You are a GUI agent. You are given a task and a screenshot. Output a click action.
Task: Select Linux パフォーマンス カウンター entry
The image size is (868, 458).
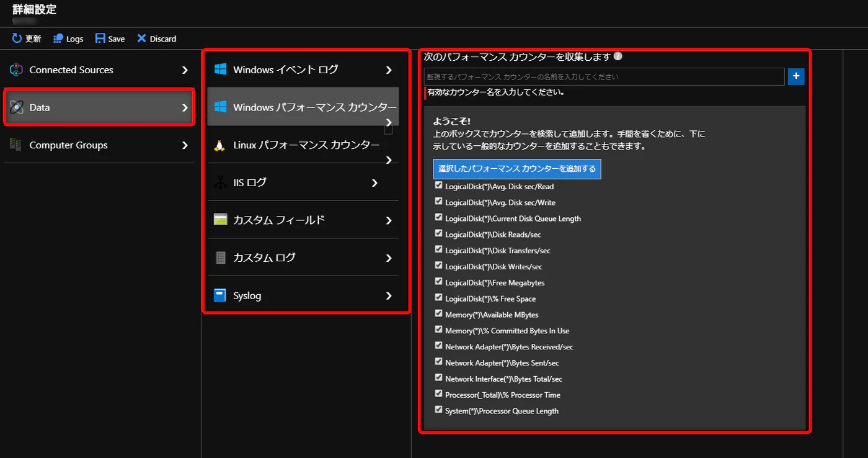click(303, 145)
